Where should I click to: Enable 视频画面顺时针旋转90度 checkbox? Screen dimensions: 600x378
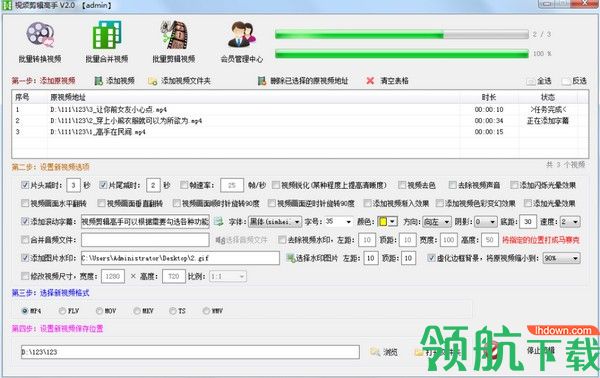177,203
